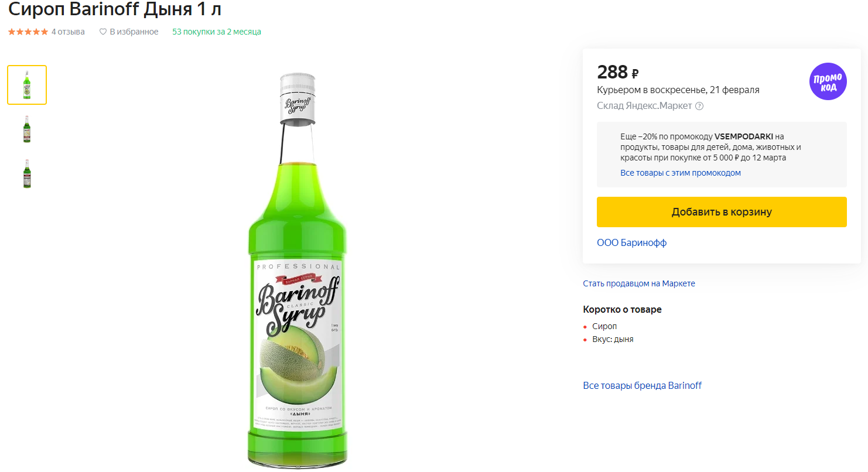Click the product title Сироп Barinoff Дыня
Image resolution: width=868 pixels, height=472 pixels.
tap(115, 9)
